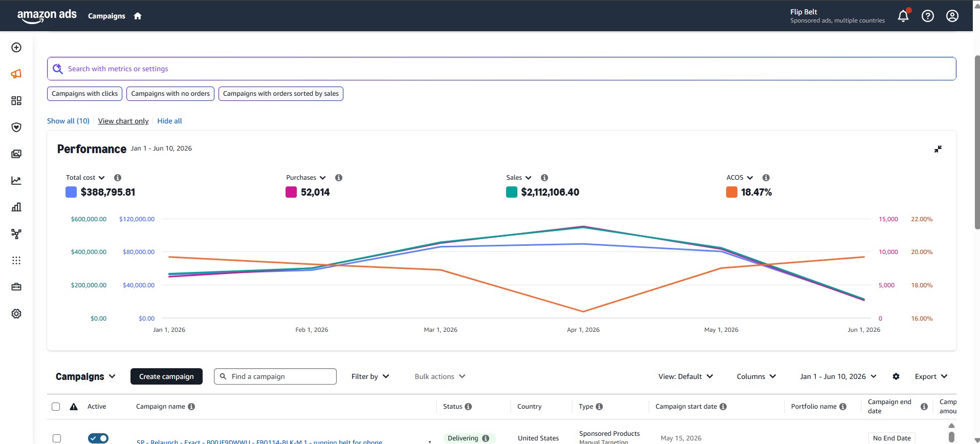Open the shield icon in the sidebar
This screenshot has height=444, width=980.
16,127
